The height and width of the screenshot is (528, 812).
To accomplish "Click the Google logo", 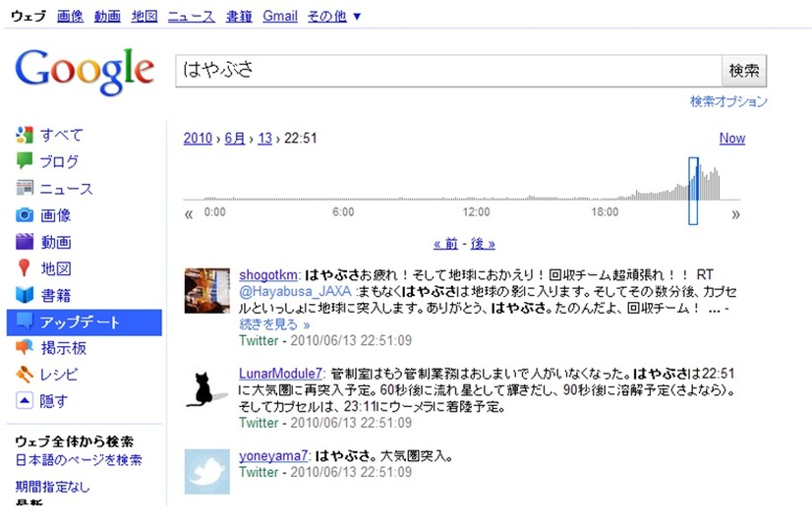I will 85,72.
